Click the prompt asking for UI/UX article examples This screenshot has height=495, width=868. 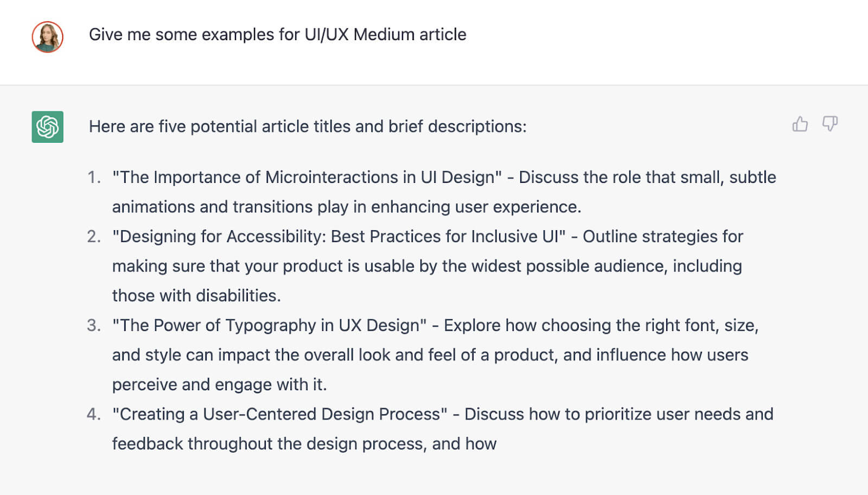[278, 34]
